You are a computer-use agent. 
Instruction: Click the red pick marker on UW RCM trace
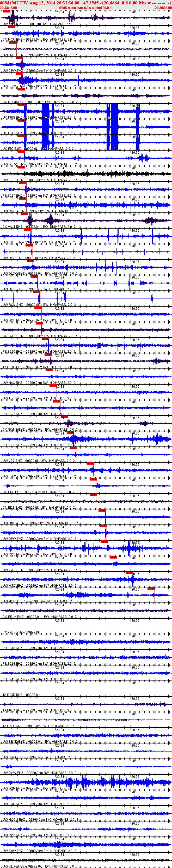36,292
